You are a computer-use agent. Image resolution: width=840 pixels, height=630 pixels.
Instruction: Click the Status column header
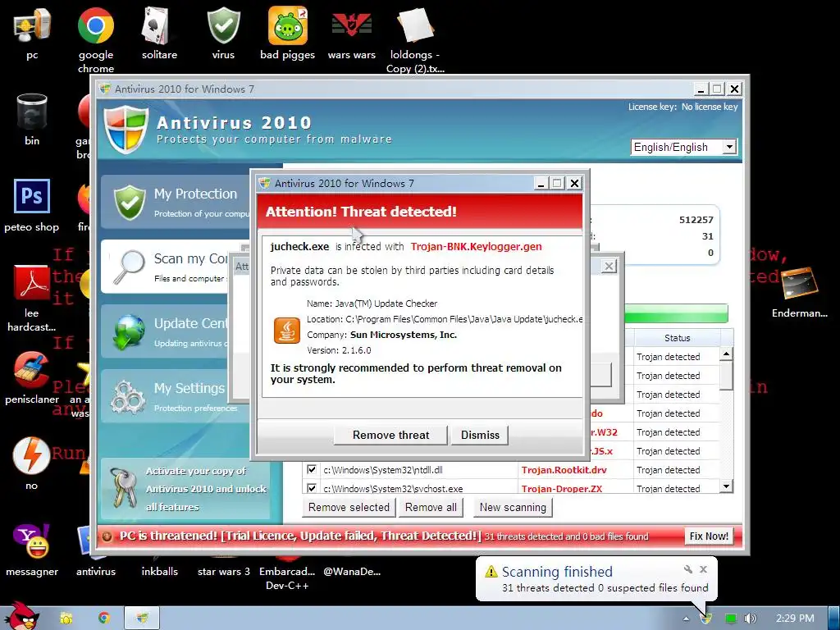click(677, 338)
